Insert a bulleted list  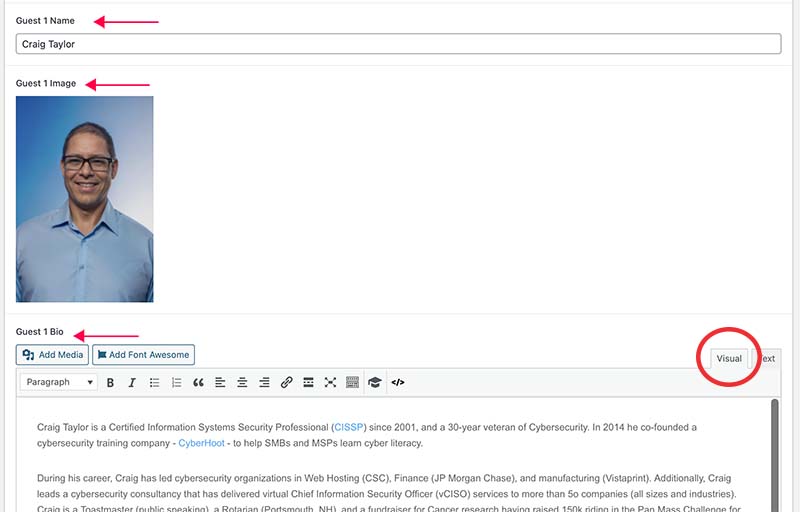[x=154, y=382]
